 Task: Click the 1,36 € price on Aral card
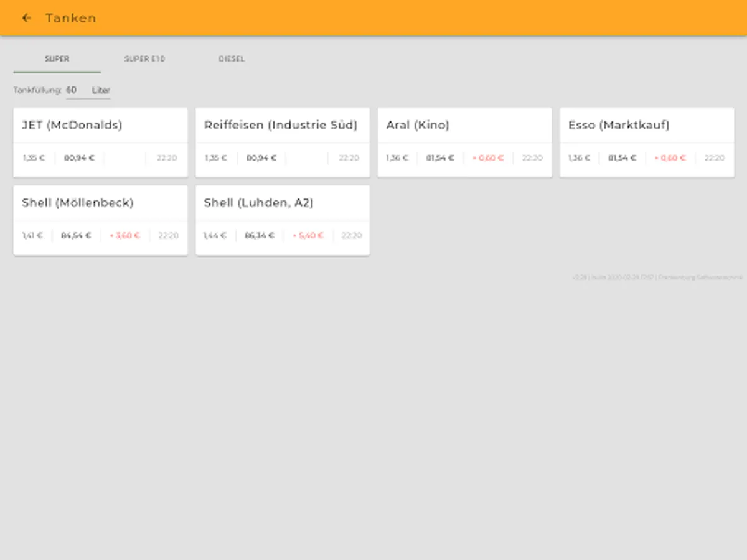point(397,158)
